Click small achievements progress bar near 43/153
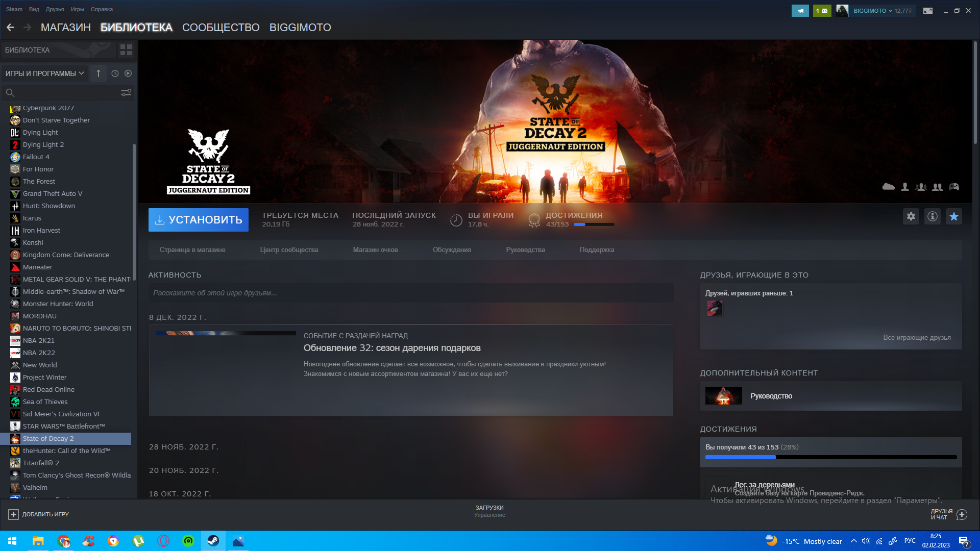 tap(594, 224)
